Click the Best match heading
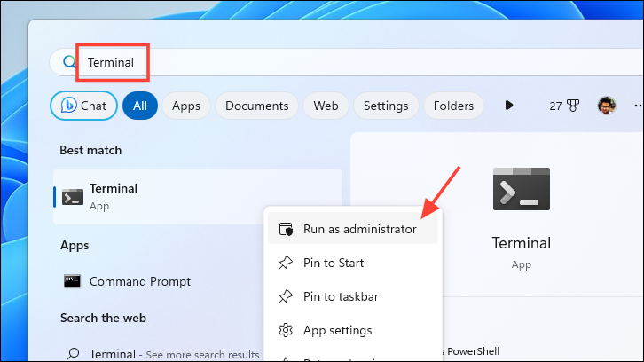This screenshot has height=362, width=644. 90,150
